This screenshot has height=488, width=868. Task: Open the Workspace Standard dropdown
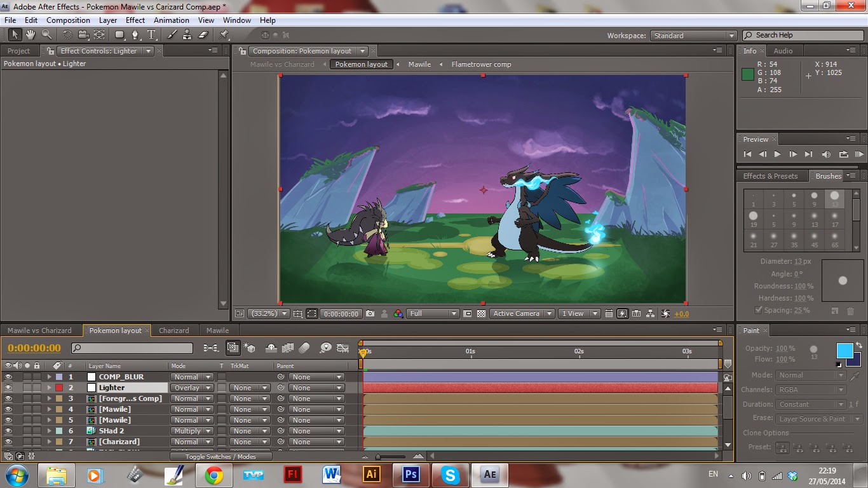(693, 36)
